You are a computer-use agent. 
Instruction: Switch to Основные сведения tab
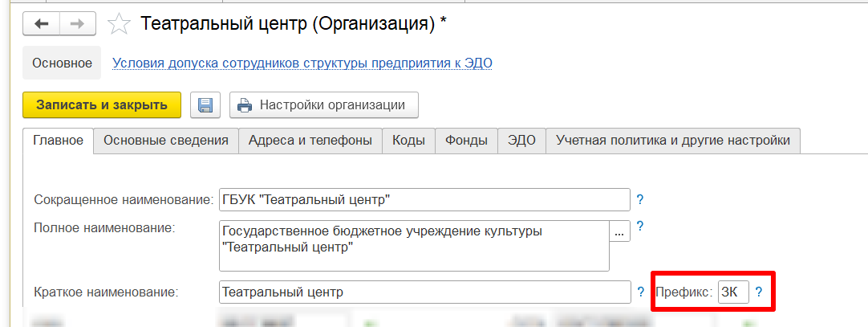coord(166,141)
